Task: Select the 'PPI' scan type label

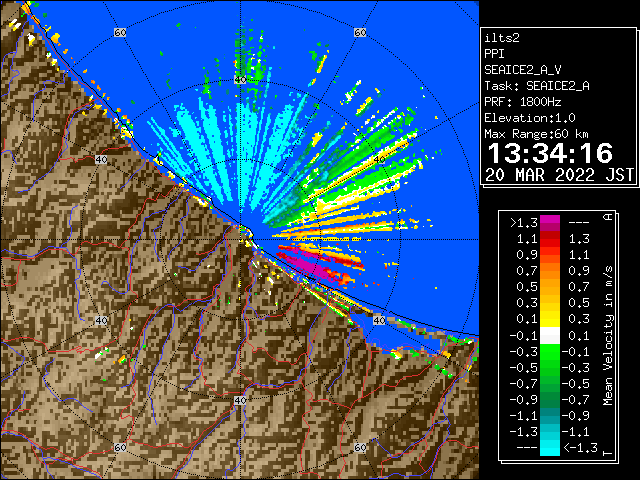Action: tap(494, 54)
